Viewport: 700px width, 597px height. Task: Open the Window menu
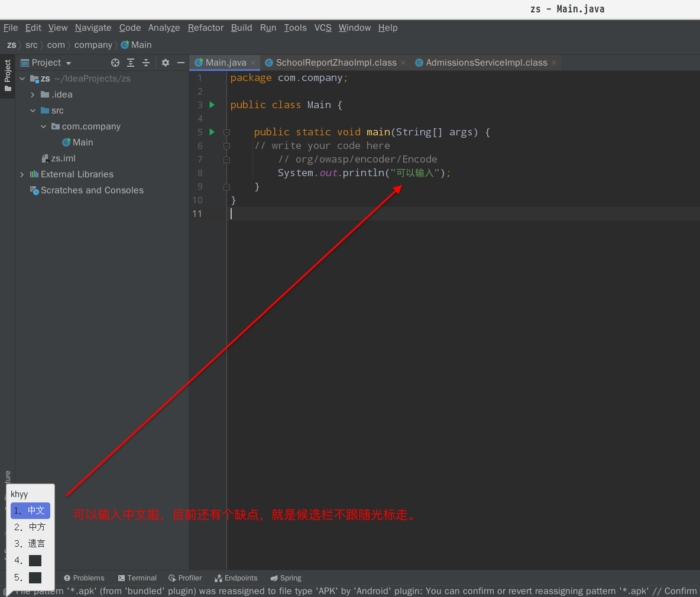pyautogui.click(x=355, y=28)
